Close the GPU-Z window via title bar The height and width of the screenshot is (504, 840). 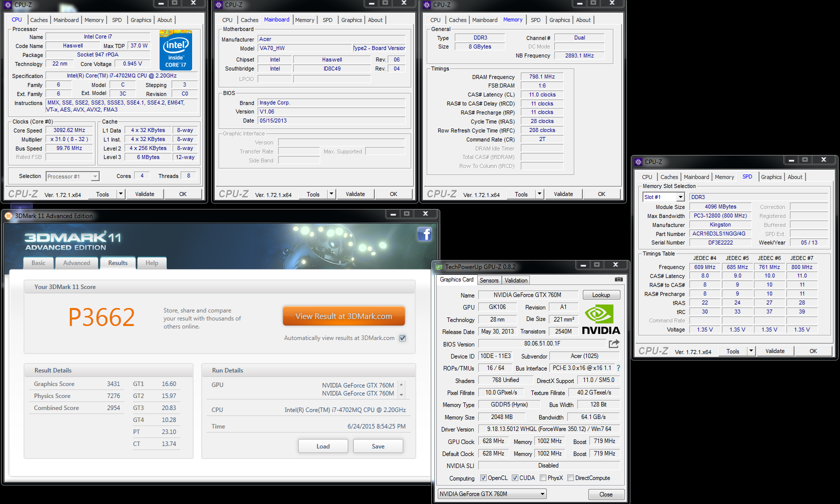tap(616, 265)
